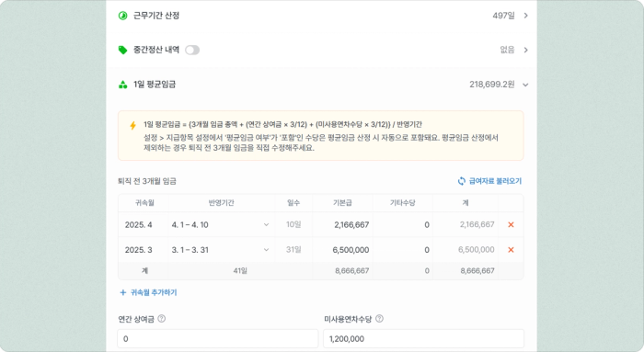Click the plus icon for 귀속월 추가하기
Image resolution: width=644 pixels, height=352 pixels.
[122, 292]
